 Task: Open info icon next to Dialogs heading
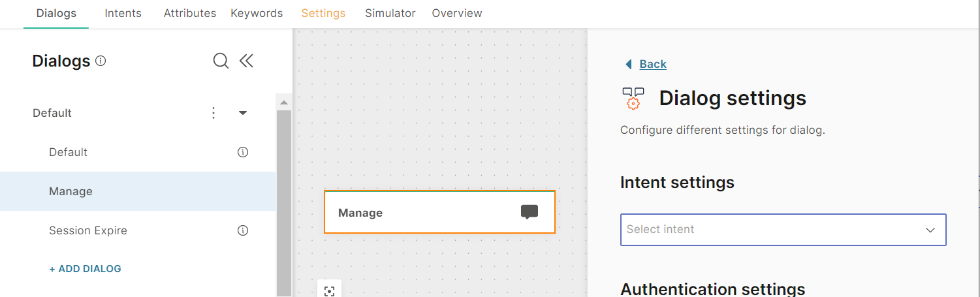pos(101,61)
